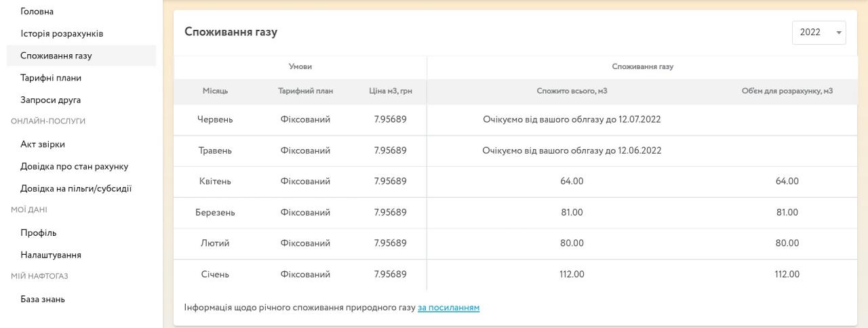Viewport: 868px width, 328px height.
Task: Open Тарифні плани section
Action: pyautogui.click(x=51, y=78)
